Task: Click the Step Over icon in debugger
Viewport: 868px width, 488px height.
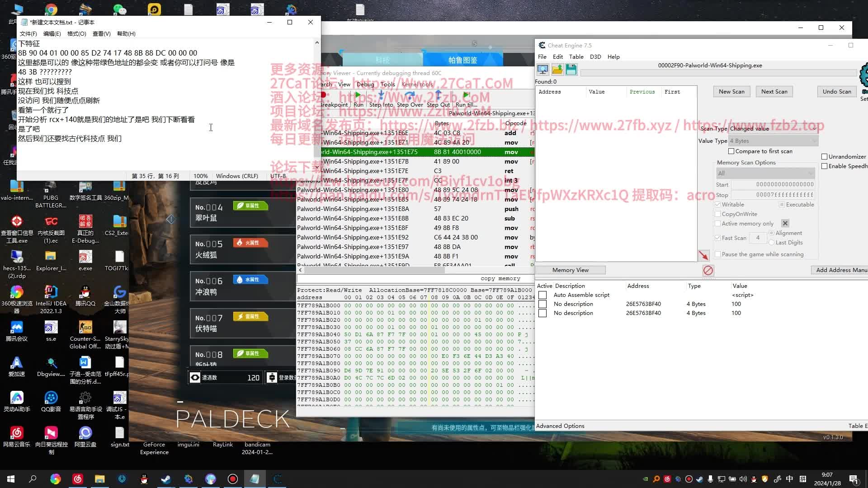Action: tap(410, 95)
